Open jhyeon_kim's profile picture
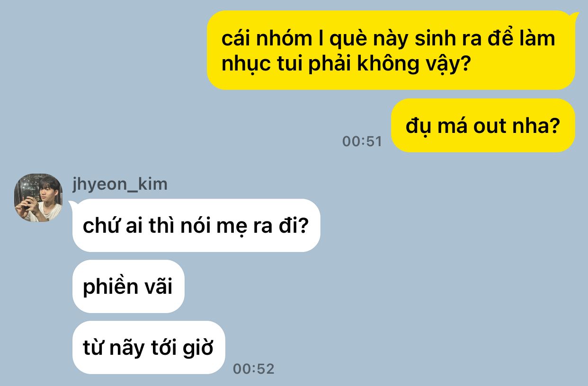588x386 pixels. pyautogui.click(x=38, y=197)
